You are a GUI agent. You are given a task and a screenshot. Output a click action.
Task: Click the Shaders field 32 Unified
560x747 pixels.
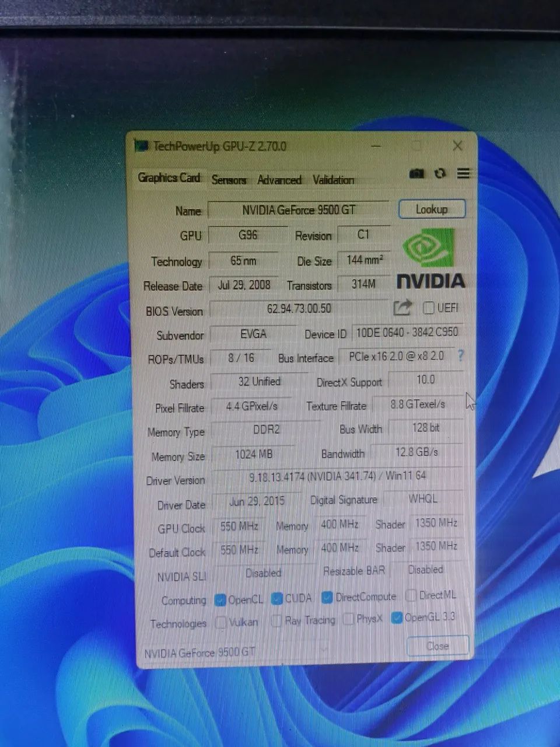(260, 382)
